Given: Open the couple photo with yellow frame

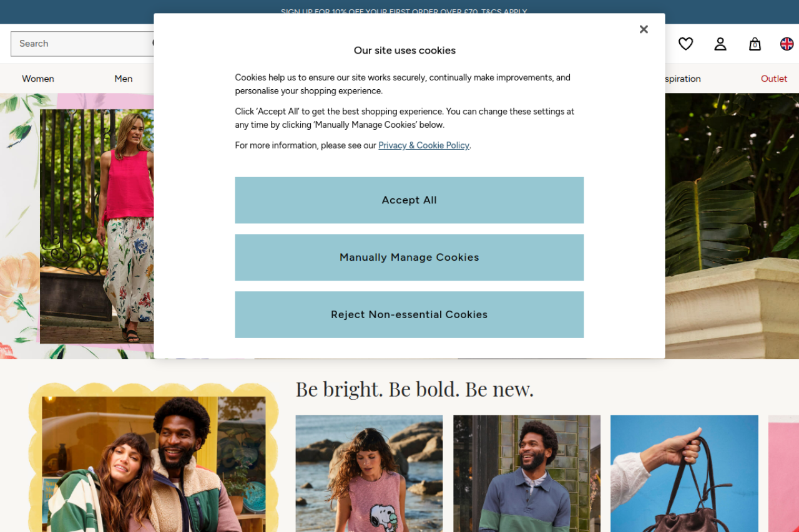Looking at the screenshot, I should click(154, 457).
